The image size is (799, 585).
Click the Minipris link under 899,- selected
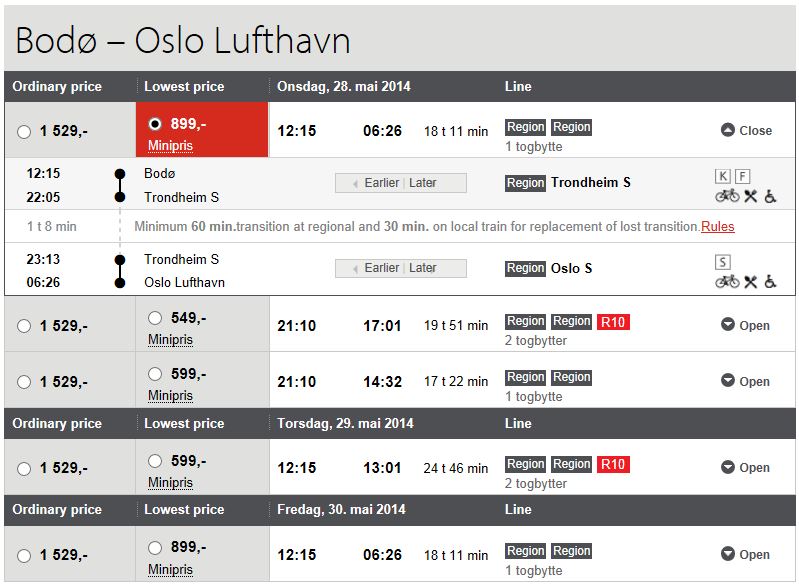(x=170, y=146)
